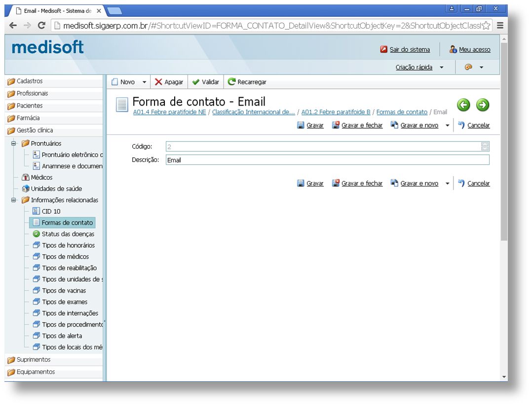Click the upper Gravar button
Image resolution: width=532 pixels, height=406 pixels.
(310, 125)
